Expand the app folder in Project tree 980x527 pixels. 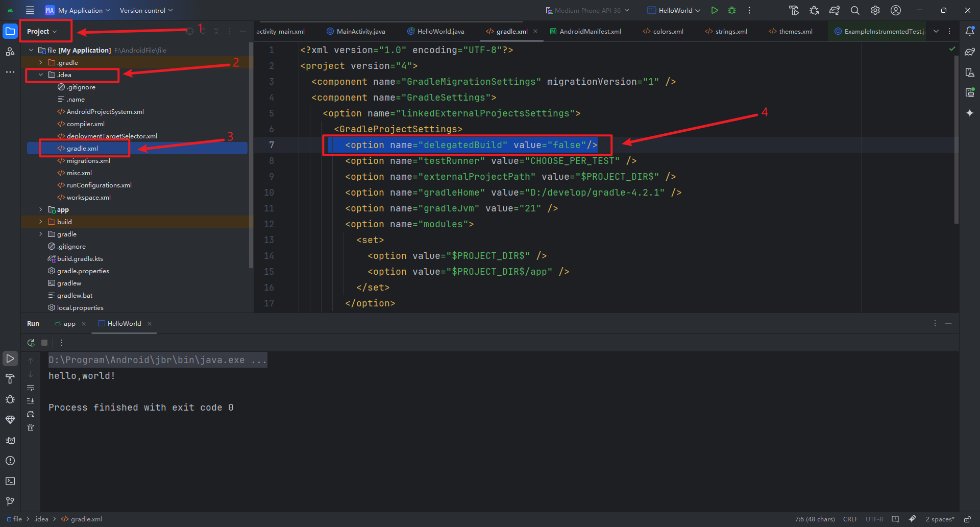pyautogui.click(x=40, y=209)
